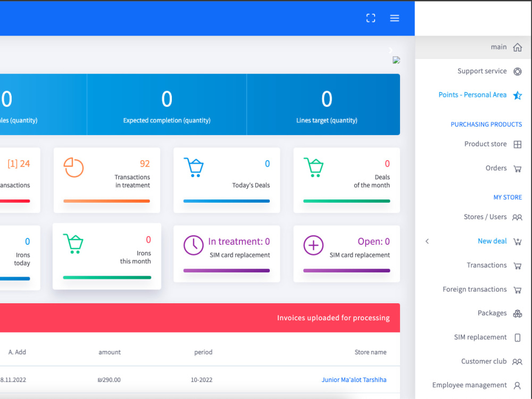Click the Foreign transactions cart icon
532x399 pixels.
click(517, 290)
